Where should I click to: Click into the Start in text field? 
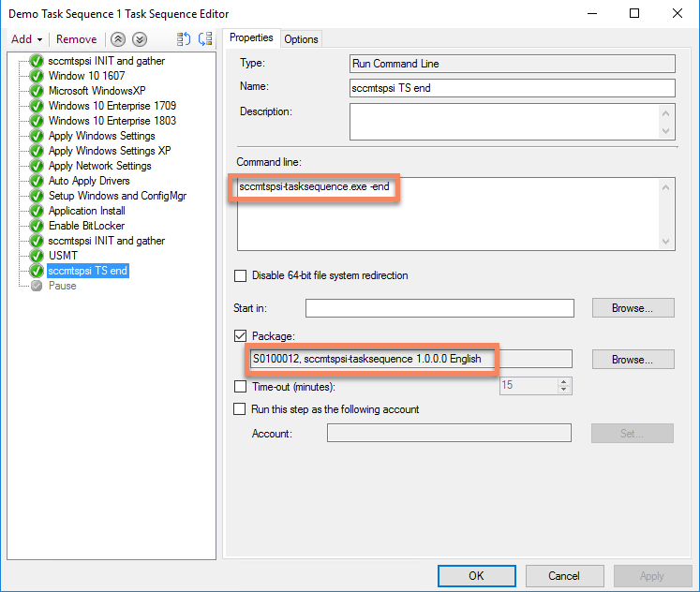(439, 308)
